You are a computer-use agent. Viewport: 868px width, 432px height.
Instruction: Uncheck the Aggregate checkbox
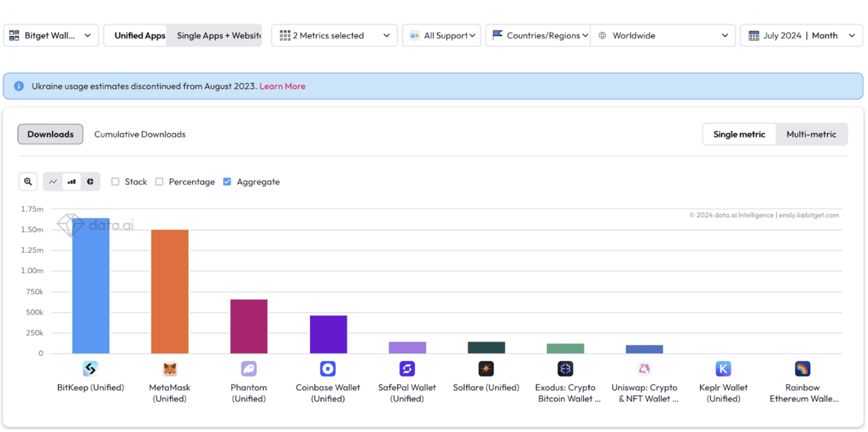(227, 182)
